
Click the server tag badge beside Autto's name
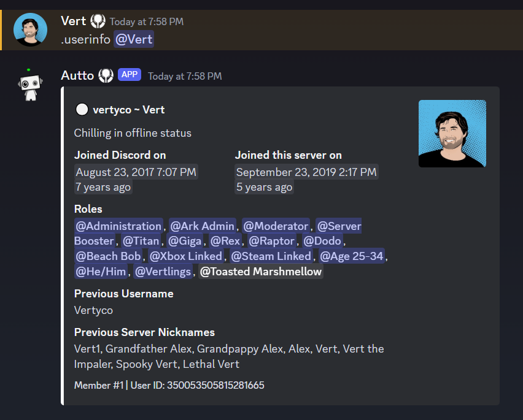[x=106, y=75]
